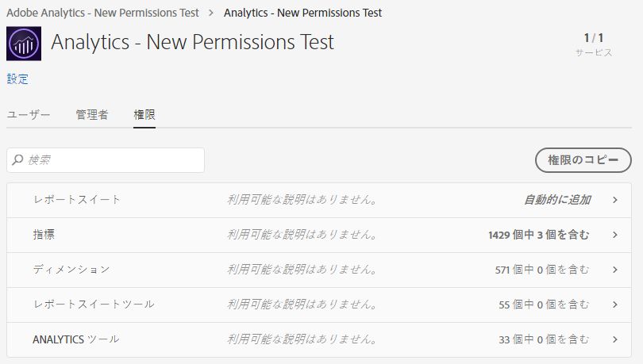Select the 権限 tab
Image resolution: width=643 pixels, height=364 pixels.
click(x=144, y=115)
